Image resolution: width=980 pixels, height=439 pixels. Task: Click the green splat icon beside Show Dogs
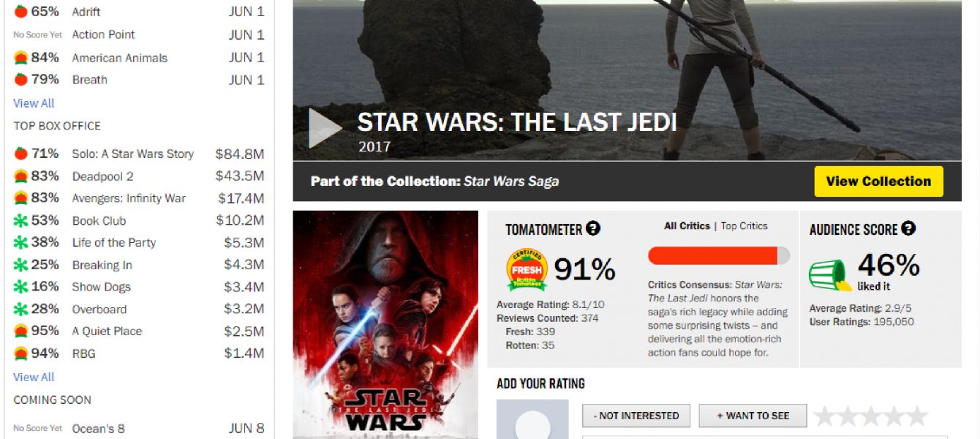pos(20,287)
